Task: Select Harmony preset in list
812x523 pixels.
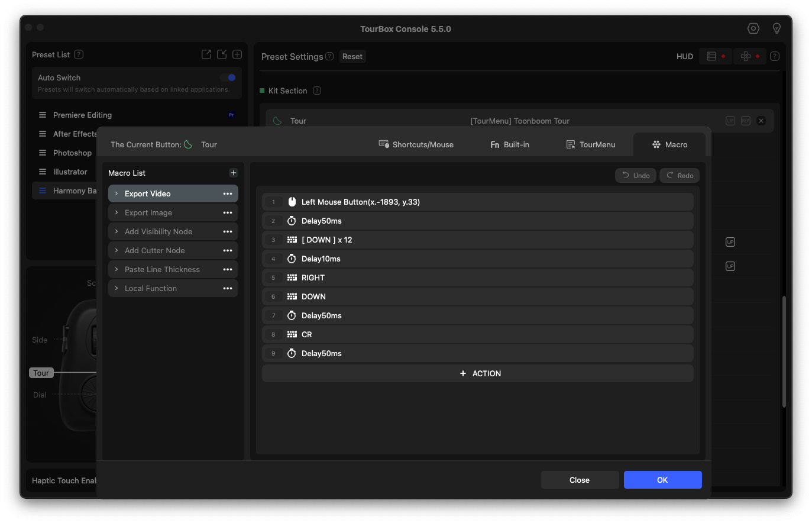Action: 64,191
